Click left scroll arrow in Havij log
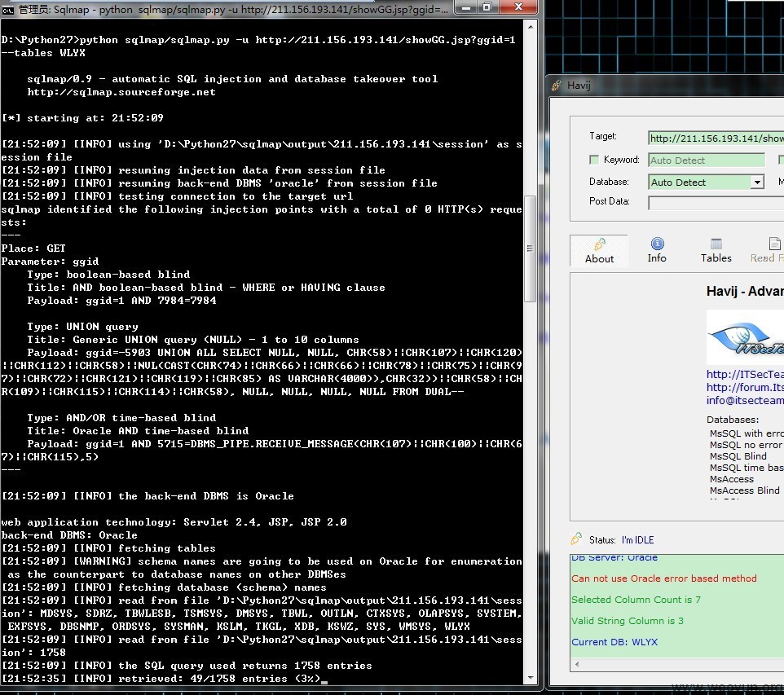Image resolution: width=784 pixels, height=695 pixels. [x=577, y=665]
